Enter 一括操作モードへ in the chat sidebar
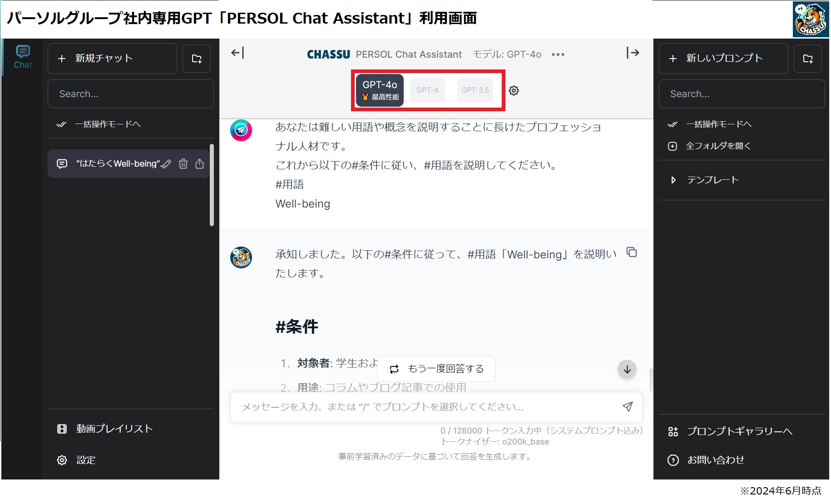 pyautogui.click(x=99, y=124)
